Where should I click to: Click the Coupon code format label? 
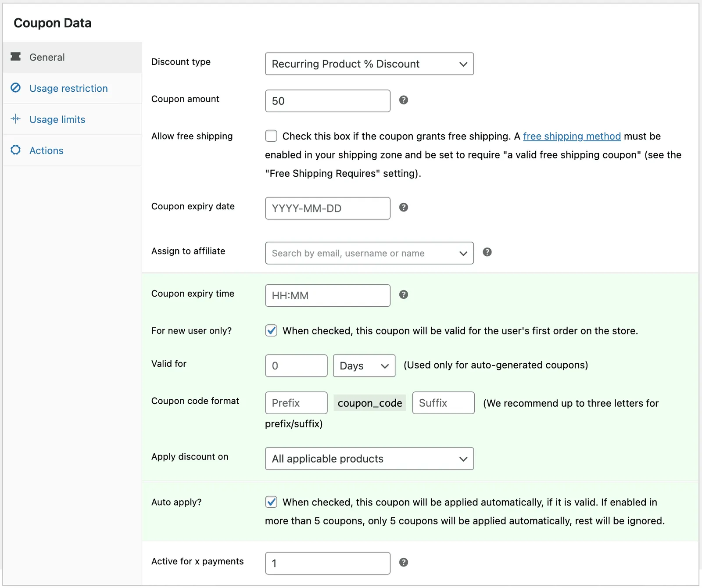pos(195,401)
